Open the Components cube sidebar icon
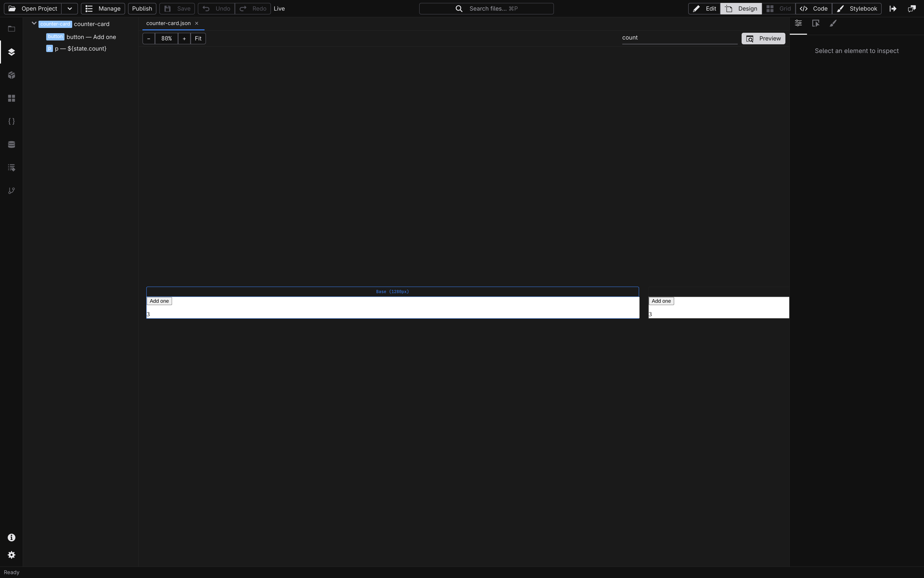 (12, 75)
